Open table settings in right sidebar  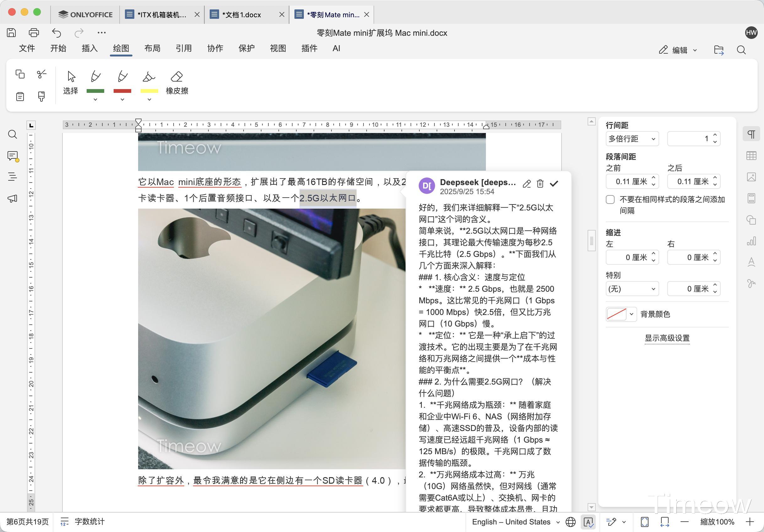pos(751,156)
